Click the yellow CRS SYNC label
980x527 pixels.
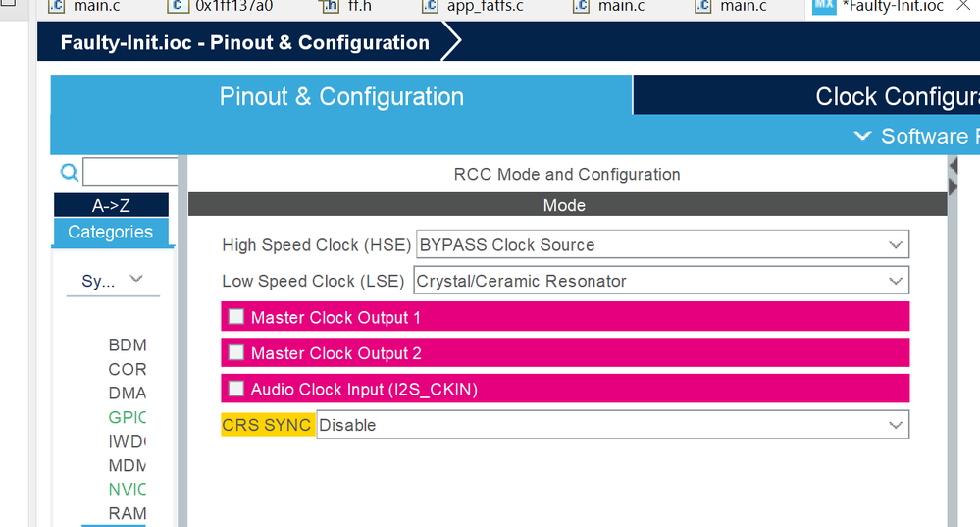tap(267, 425)
